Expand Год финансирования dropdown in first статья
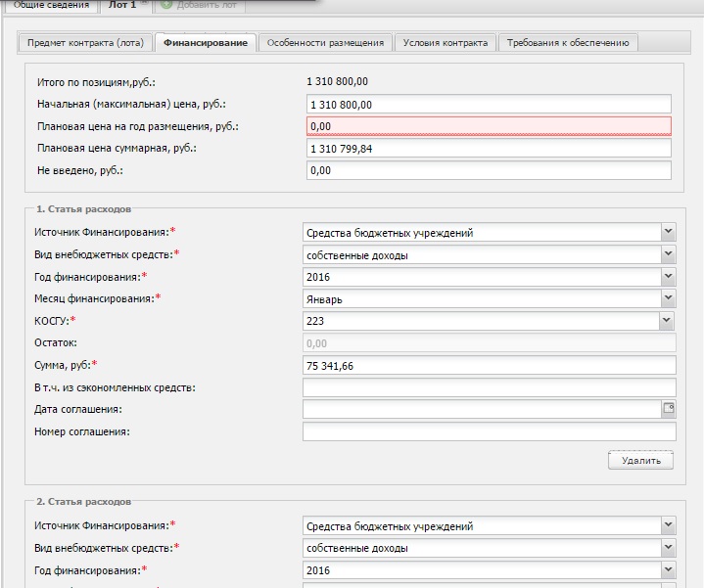This screenshot has width=704, height=588. point(668,277)
